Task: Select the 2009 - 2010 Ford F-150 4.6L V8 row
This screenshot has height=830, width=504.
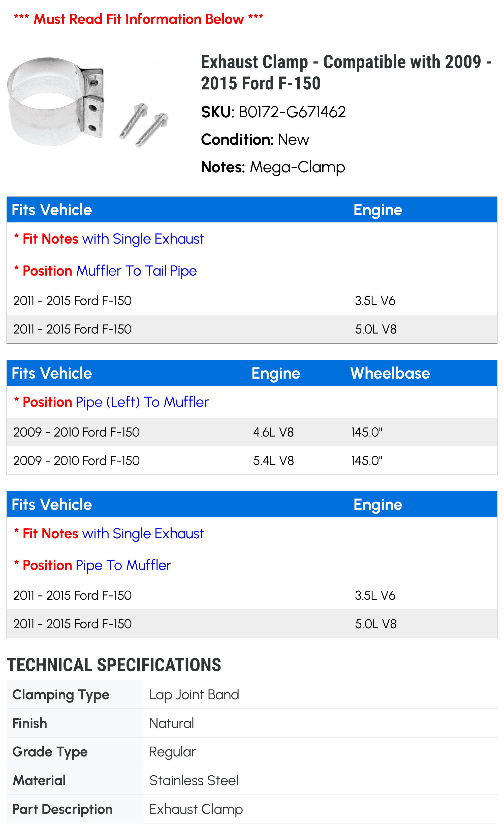Action: click(x=252, y=432)
